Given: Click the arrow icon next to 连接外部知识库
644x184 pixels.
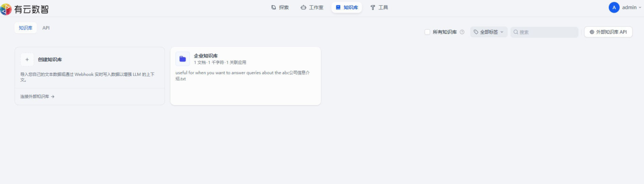Looking at the screenshot, I should pyautogui.click(x=53, y=97).
